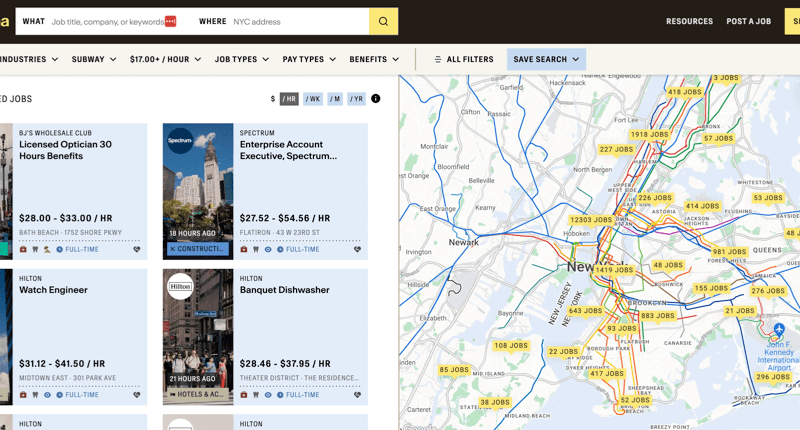Switch pay display to per year (/YR)
This screenshot has height=430, width=800.
tap(356, 99)
